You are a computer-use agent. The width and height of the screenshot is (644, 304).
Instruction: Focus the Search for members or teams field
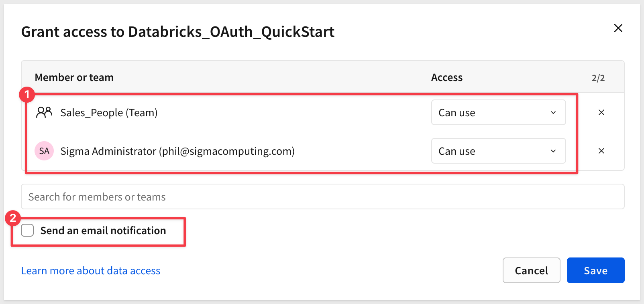pos(322,197)
